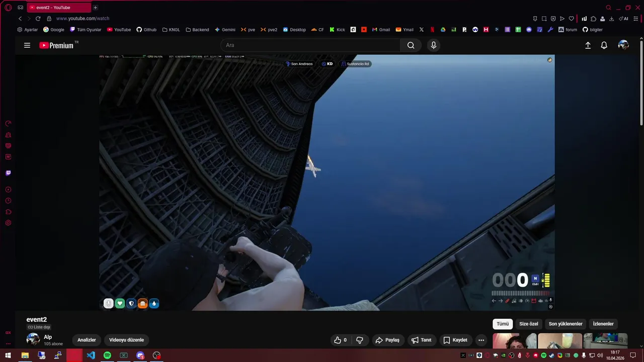Open the bilgiler bookmark

pos(592,30)
